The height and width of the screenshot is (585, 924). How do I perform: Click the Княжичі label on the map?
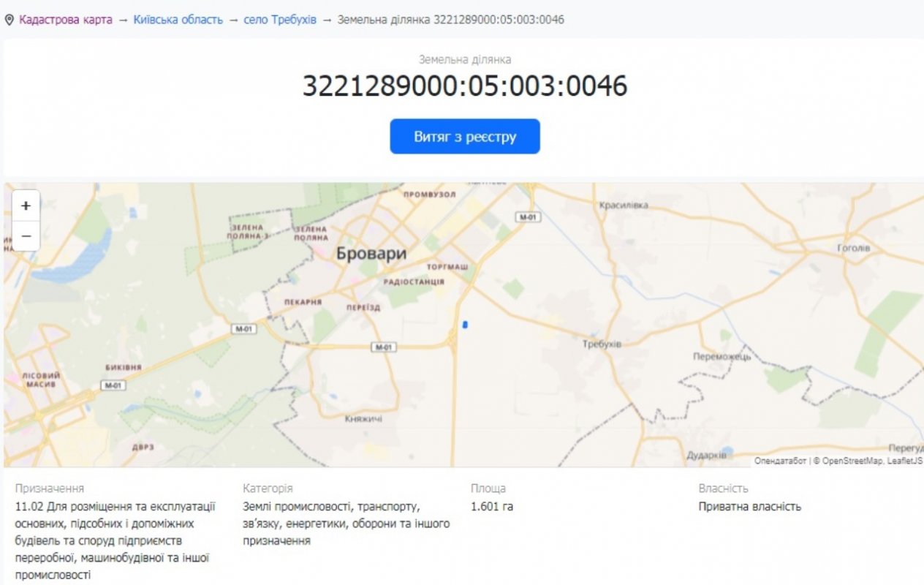coord(363,419)
